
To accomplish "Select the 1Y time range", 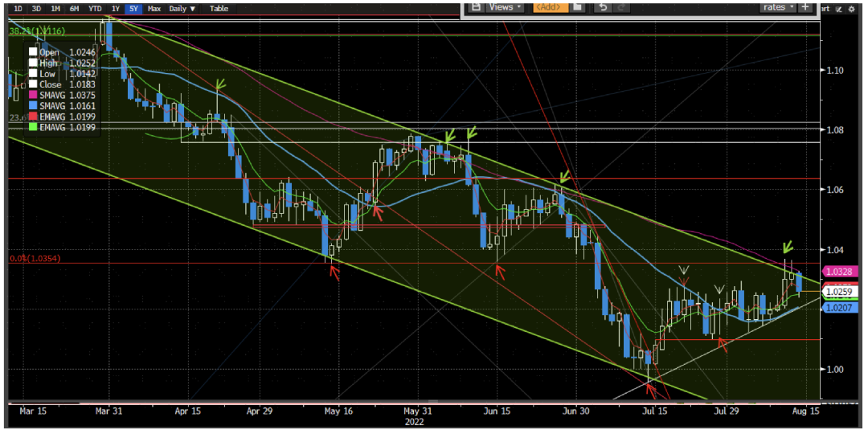I will click(x=115, y=9).
